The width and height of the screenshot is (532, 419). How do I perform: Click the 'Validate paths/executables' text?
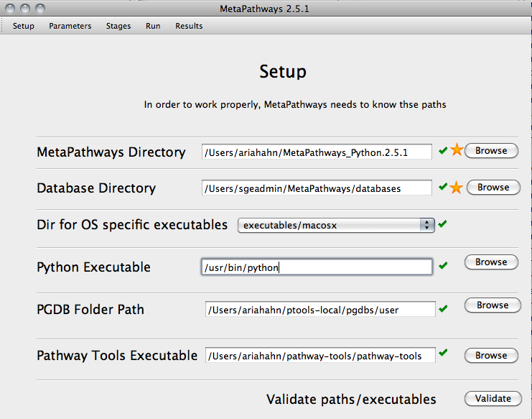pyautogui.click(x=351, y=400)
